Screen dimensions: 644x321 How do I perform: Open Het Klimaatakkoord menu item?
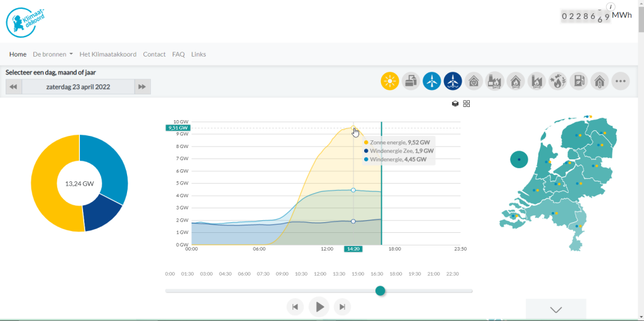(x=108, y=54)
